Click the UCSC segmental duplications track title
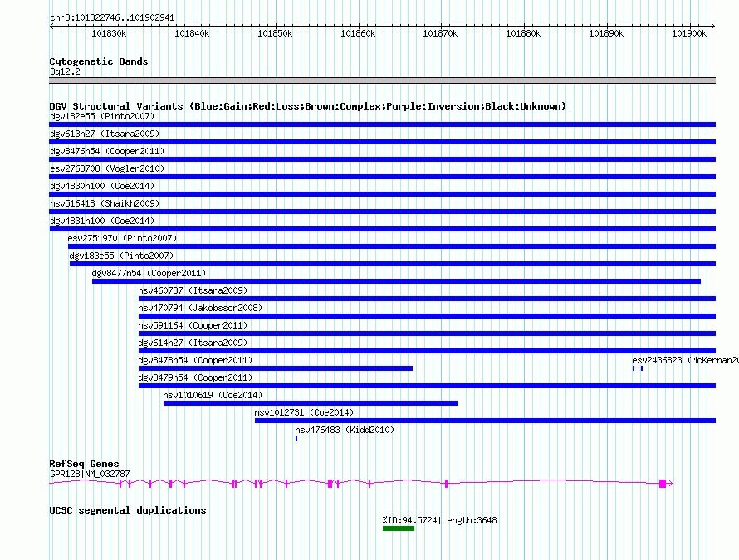The image size is (739, 560). pos(128,510)
